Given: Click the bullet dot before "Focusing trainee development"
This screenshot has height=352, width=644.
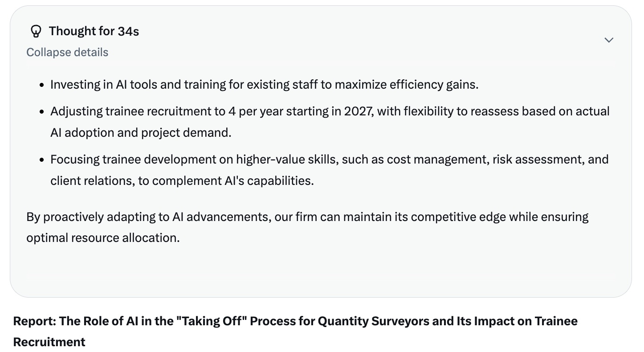Looking at the screenshot, I should click(42, 160).
